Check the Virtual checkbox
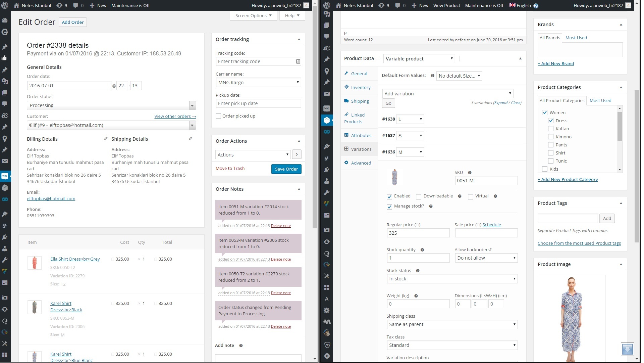 471,196
